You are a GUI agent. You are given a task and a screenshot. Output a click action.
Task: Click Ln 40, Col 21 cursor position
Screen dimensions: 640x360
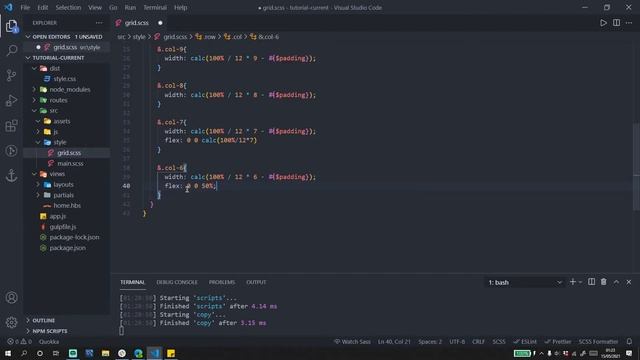[394, 342]
